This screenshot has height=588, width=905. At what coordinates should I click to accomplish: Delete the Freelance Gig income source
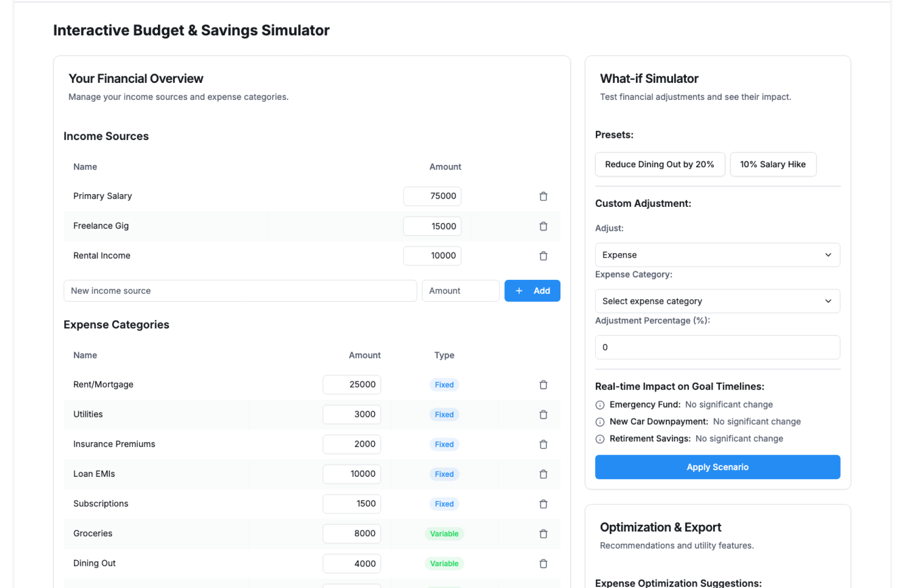543,226
